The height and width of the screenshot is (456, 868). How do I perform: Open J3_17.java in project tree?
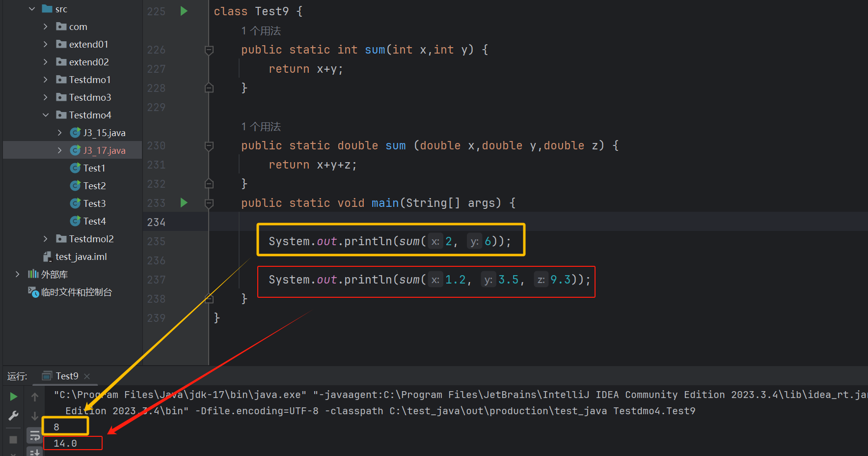(x=98, y=150)
